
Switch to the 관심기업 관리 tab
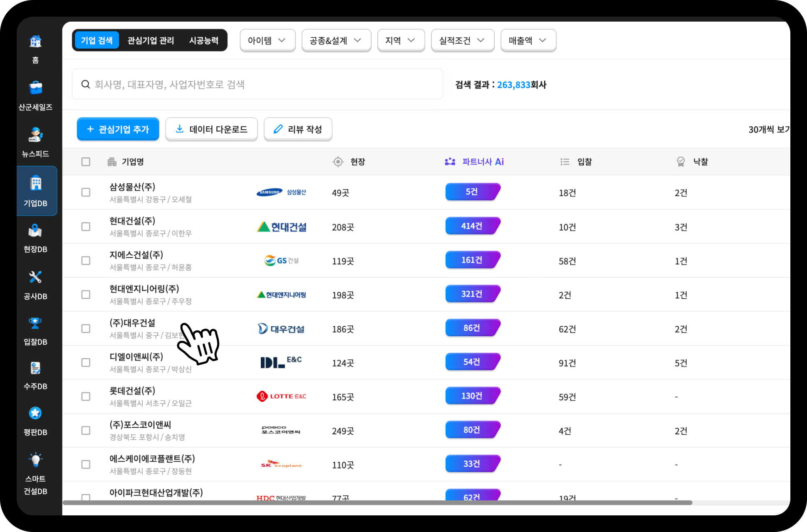pos(151,40)
